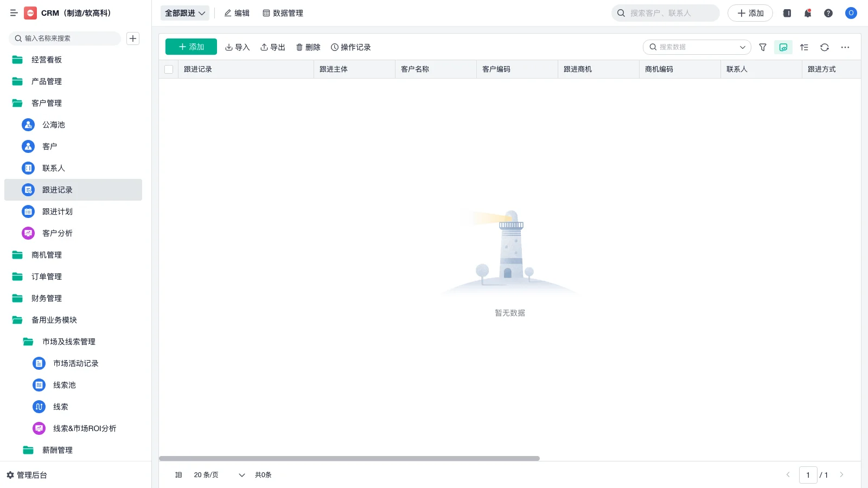Viewport: 868px width, 488px height.
Task: Collapse the sidebar with hamburger icon
Action: click(14, 13)
